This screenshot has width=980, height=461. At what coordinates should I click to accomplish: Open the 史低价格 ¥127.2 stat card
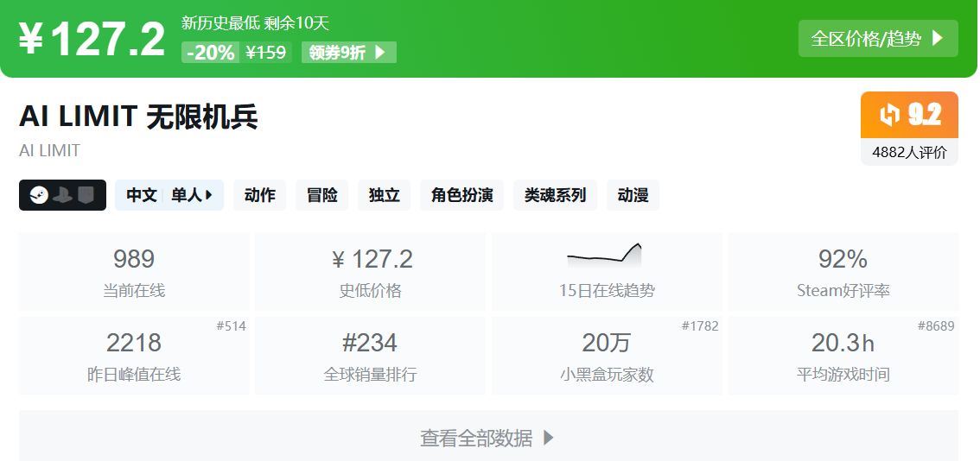(370, 272)
